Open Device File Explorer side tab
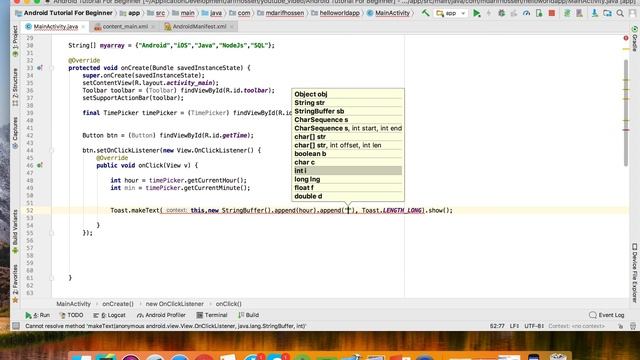 click(x=635, y=273)
